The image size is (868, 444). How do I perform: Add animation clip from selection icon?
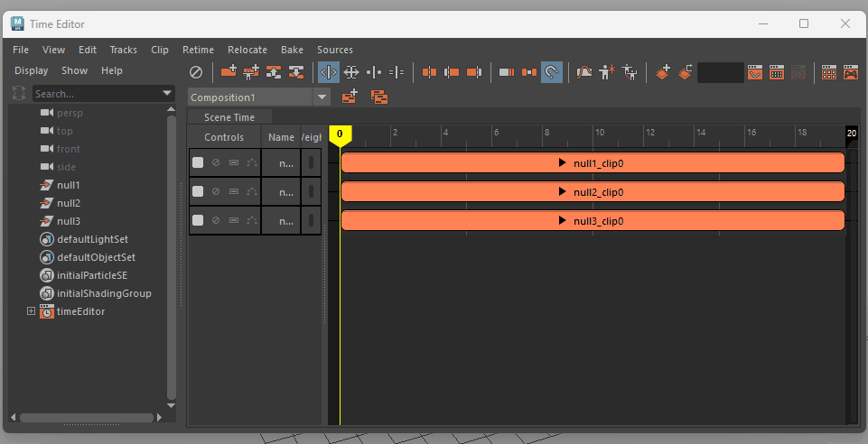[229, 72]
